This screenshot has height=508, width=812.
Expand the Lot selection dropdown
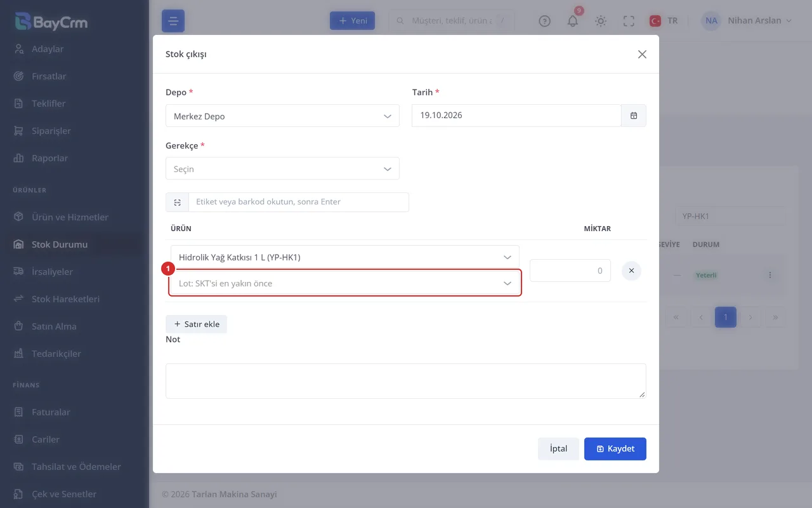pyautogui.click(x=345, y=283)
